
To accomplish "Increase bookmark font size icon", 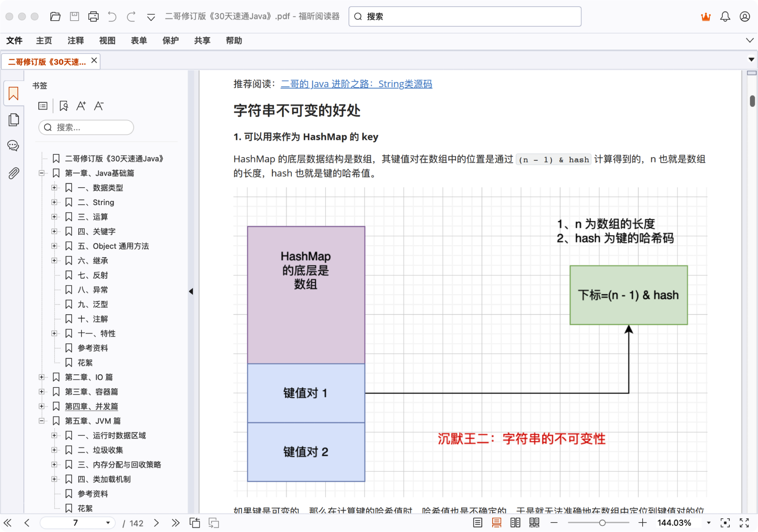I will pos(81,106).
